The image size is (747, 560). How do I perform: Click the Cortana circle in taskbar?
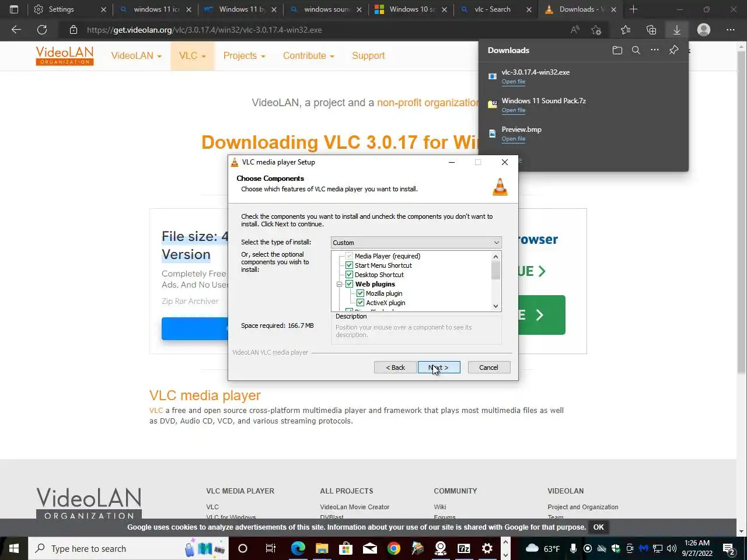(243, 548)
